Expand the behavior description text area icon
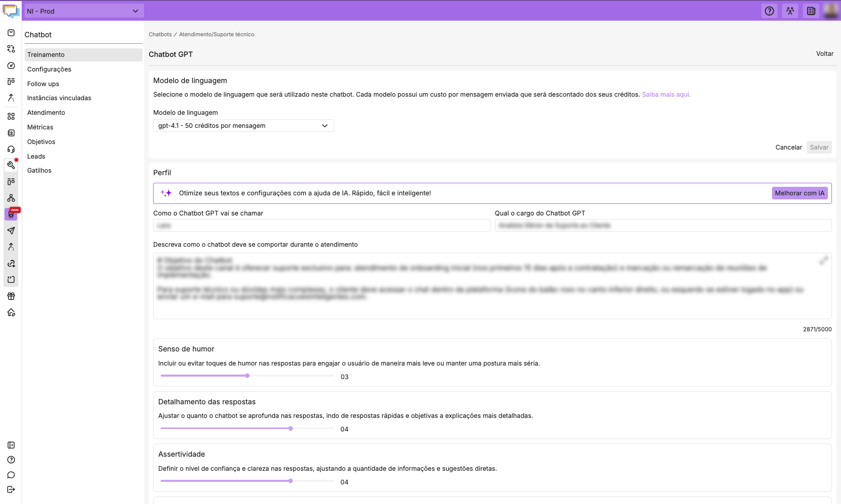Viewport: 841px width, 504px height. point(823,260)
